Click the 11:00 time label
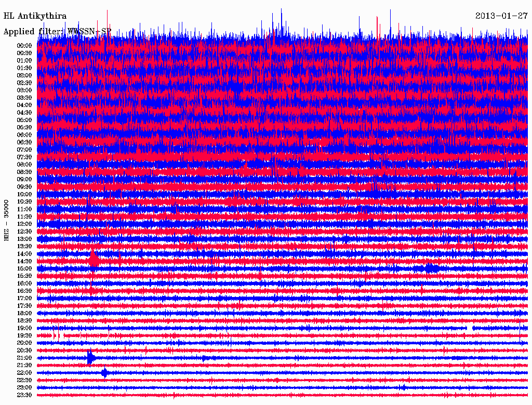 (x=24, y=209)
